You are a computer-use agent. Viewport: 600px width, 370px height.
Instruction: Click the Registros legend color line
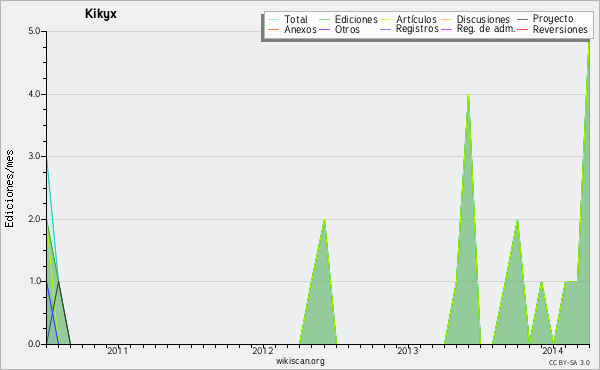click(x=385, y=29)
